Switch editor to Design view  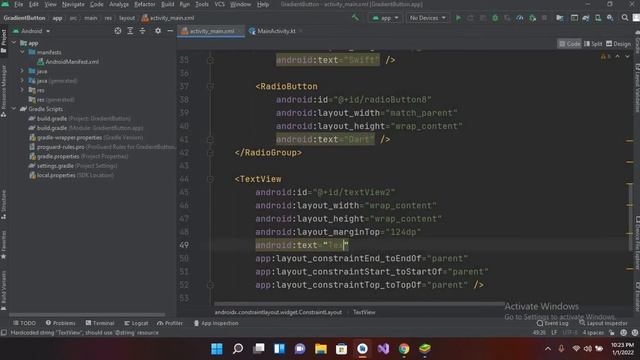(618, 44)
